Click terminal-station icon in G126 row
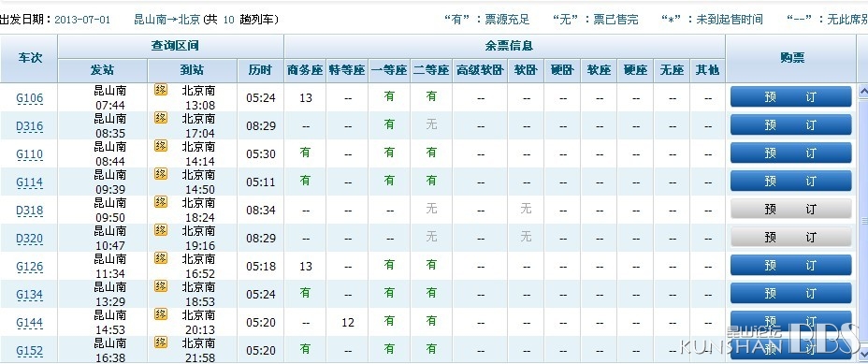Image resolution: width=868 pixels, height=364 pixels. pos(161,257)
